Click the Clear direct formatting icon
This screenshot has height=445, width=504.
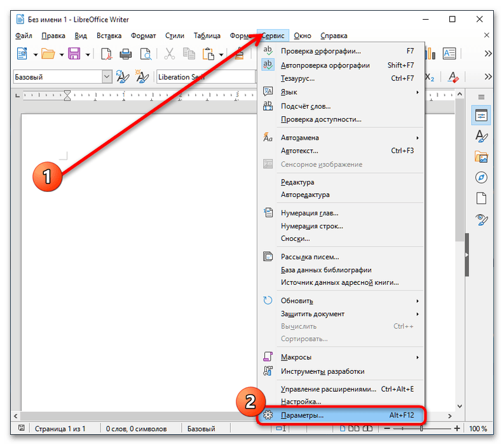453,77
